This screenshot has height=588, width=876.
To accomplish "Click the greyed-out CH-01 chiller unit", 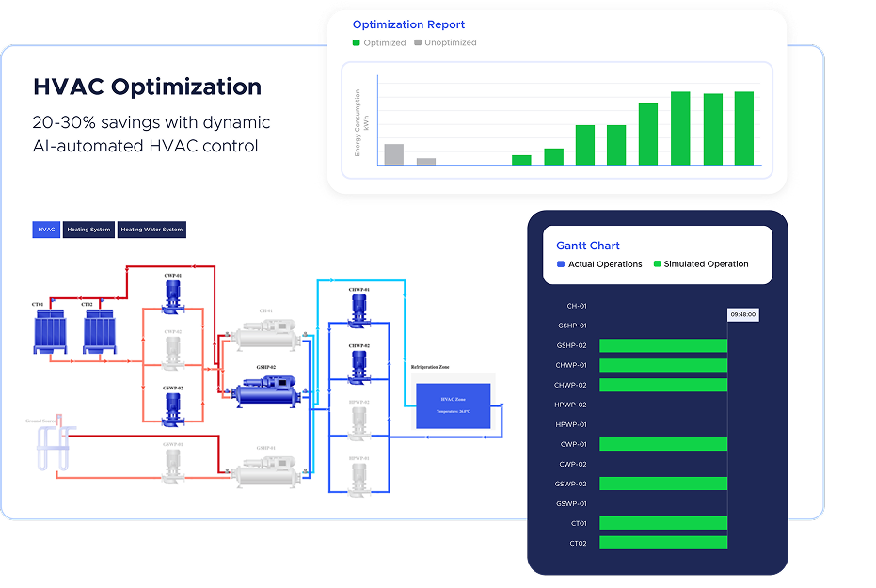I will coord(268,334).
